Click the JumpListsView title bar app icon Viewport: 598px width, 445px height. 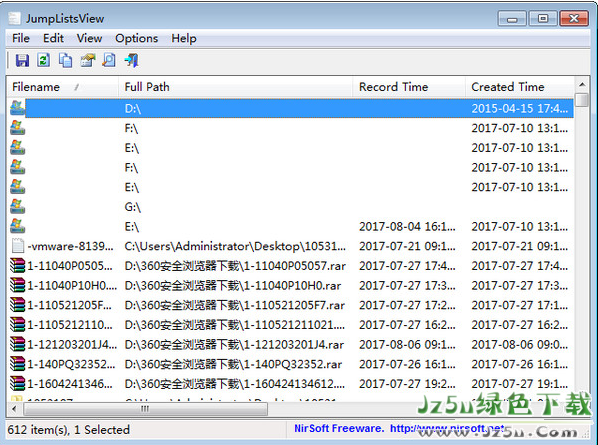pos(14,18)
